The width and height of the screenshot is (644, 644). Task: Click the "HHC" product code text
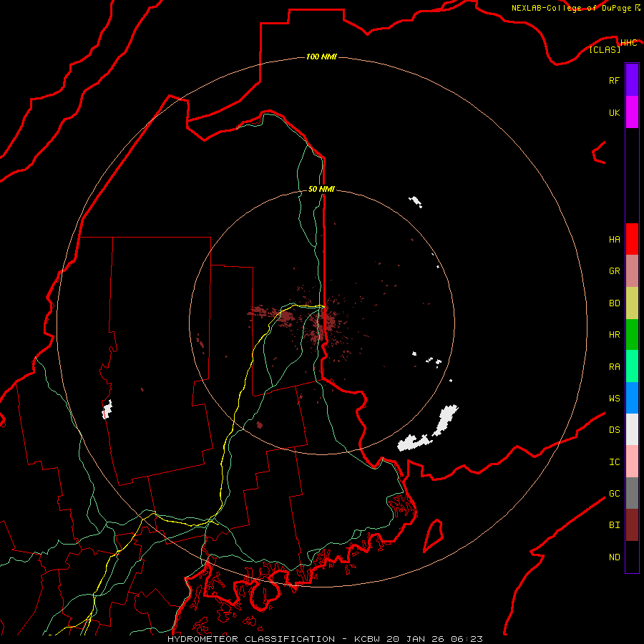tap(628, 43)
